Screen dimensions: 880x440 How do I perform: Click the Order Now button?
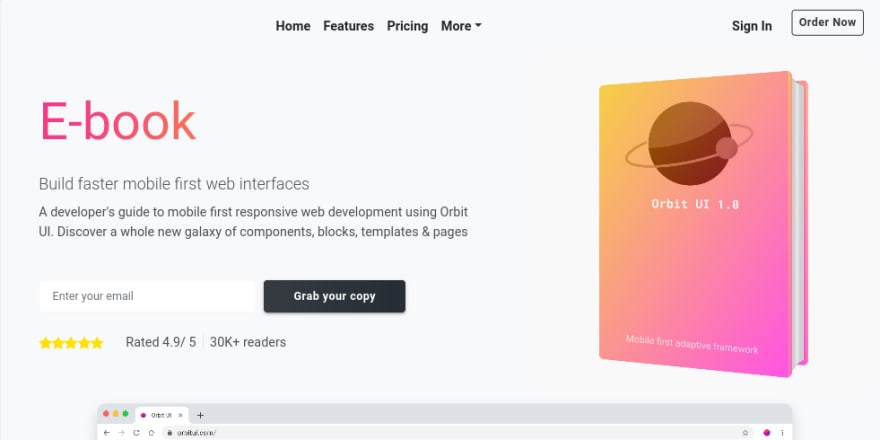[827, 22]
